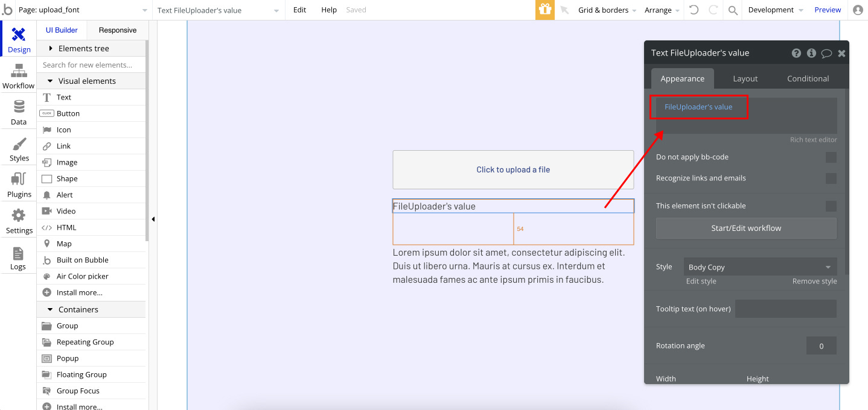Open the Page: upload_font dropdown
This screenshot has width=868, height=410.
[x=83, y=10]
